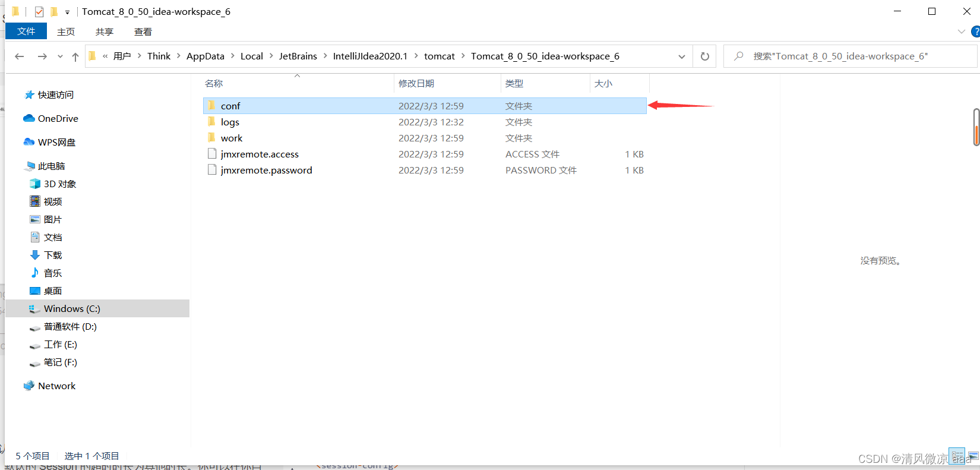
Task: Open the 文件 ribbon tab
Action: [26, 31]
